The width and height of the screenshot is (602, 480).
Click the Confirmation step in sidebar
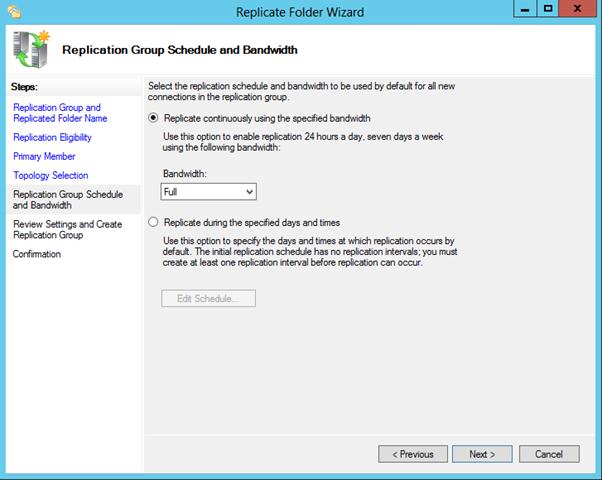(x=37, y=254)
